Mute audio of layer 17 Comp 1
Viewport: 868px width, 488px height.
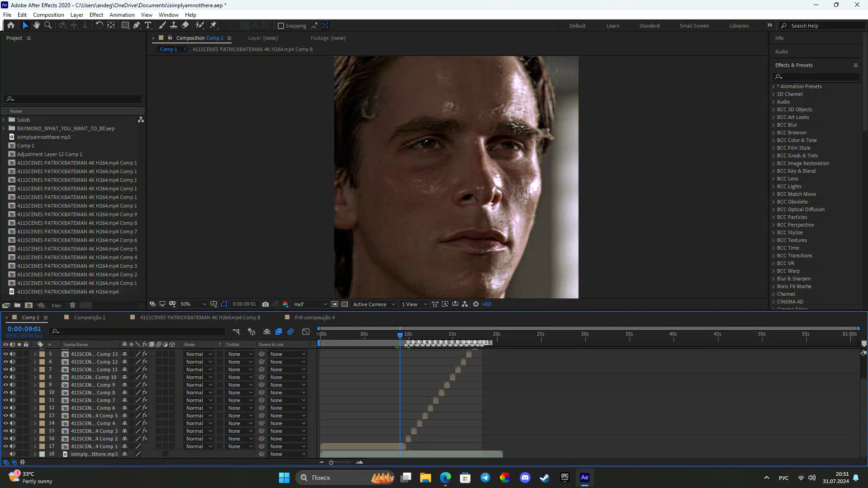tap(13, 446)
